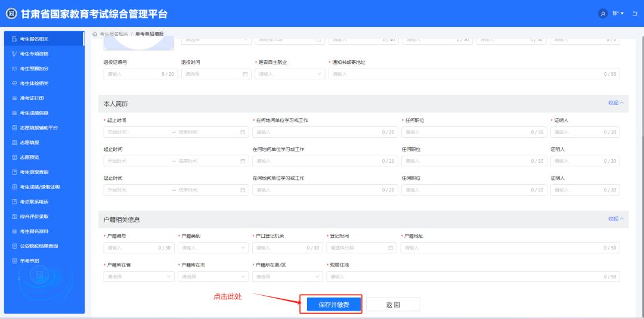Click the icon next to 公安院校结果查询

14,246
